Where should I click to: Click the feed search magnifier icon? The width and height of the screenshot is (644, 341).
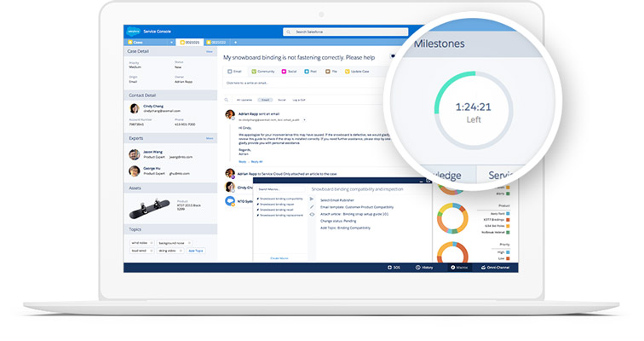227,100
